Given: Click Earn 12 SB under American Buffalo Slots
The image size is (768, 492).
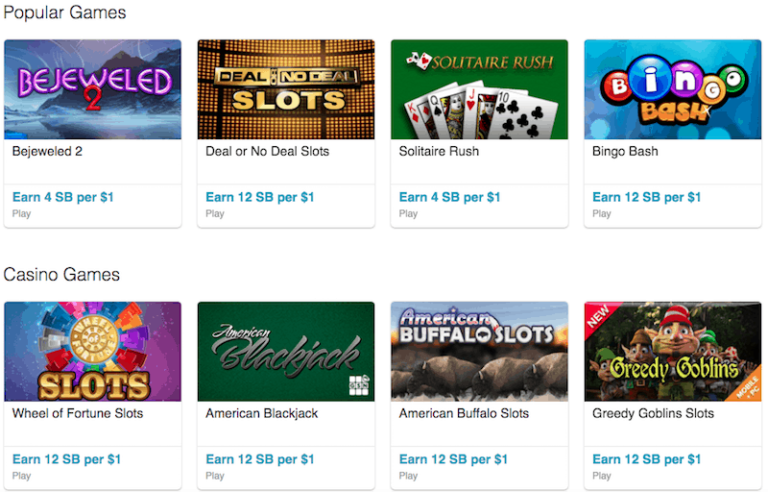Looking at the screenshot, I should 453,459.
